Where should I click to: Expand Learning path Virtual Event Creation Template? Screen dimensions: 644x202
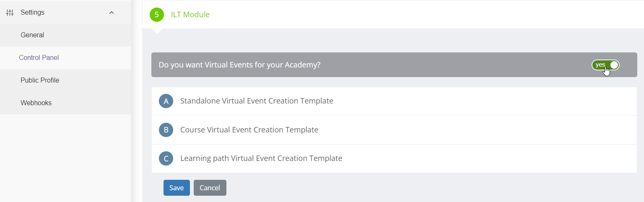tap(394, 158)
